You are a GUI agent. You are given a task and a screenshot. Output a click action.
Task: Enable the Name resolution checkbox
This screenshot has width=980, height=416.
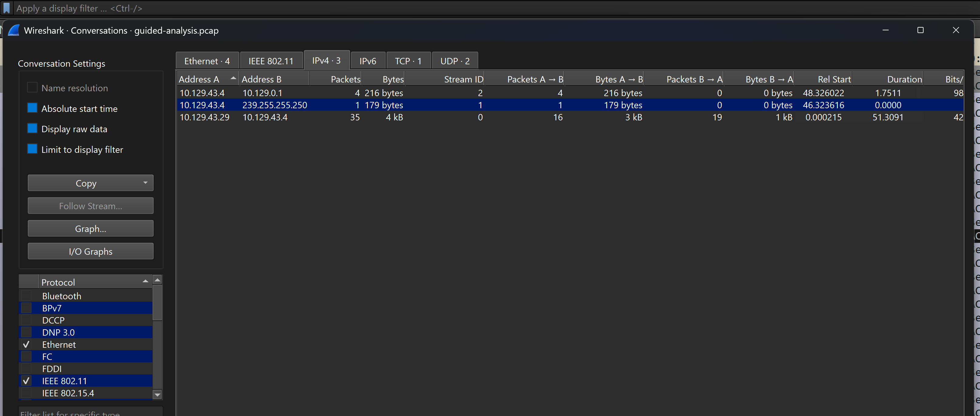(32, 87)
